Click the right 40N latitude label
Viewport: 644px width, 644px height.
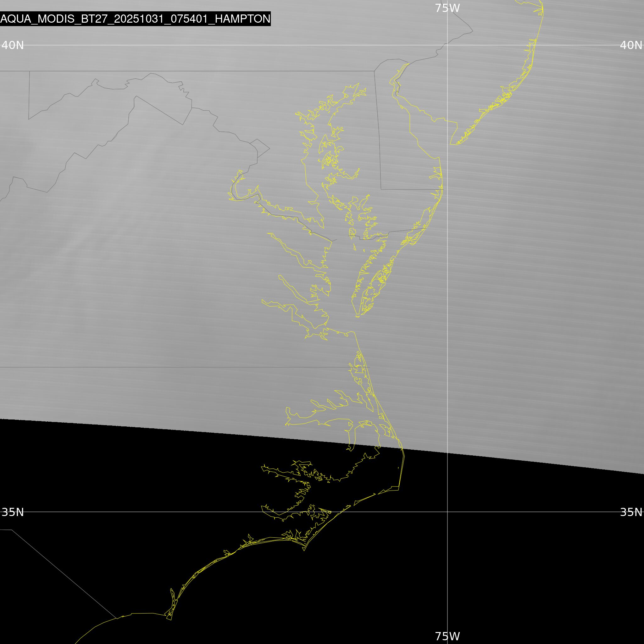click(x=631, y=45)
